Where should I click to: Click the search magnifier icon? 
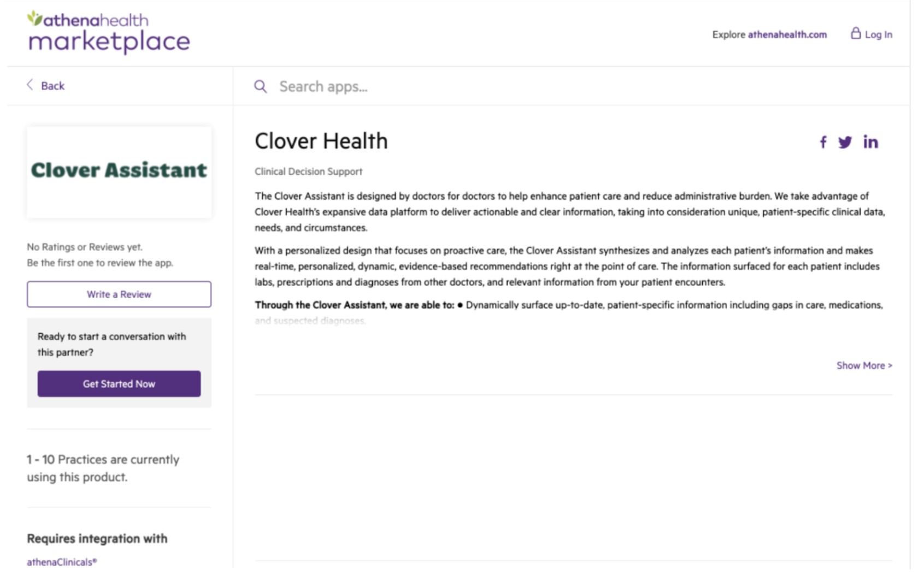tap(261, 86)
